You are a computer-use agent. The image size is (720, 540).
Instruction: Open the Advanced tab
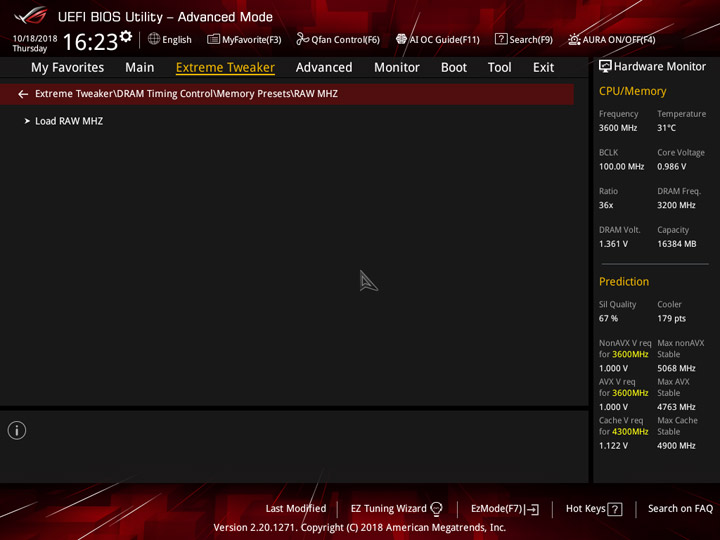click(324, 68)
